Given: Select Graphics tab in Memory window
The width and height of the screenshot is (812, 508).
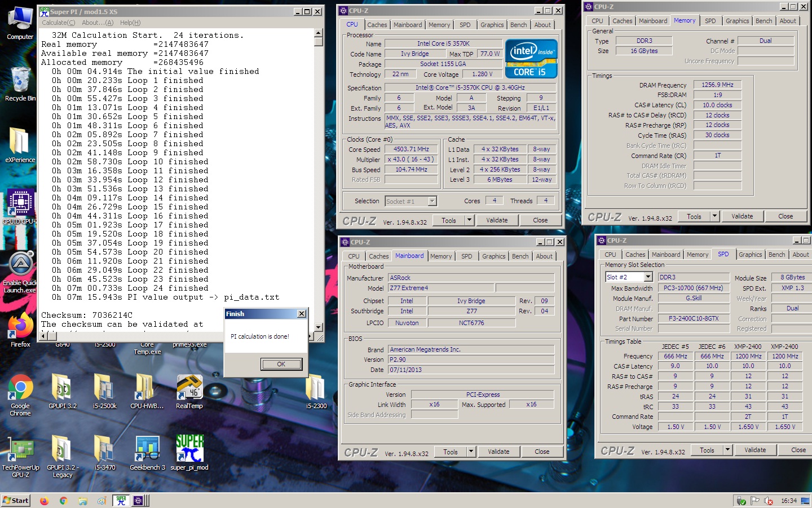Looking at the screenshot, I should click(x=737, y=21).
